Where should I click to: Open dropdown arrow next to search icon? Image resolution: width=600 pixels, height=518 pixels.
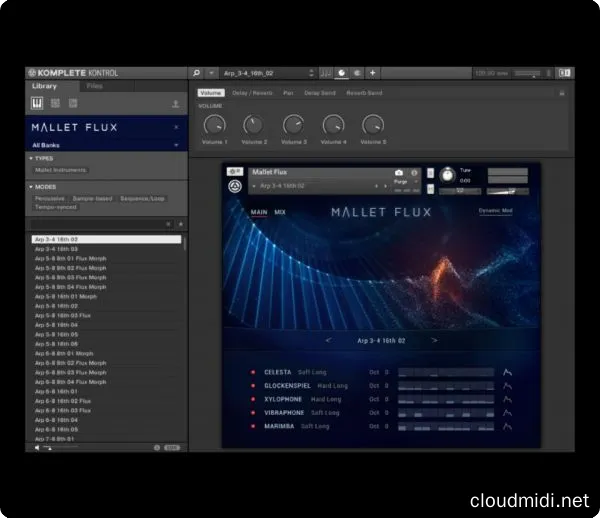211,73
